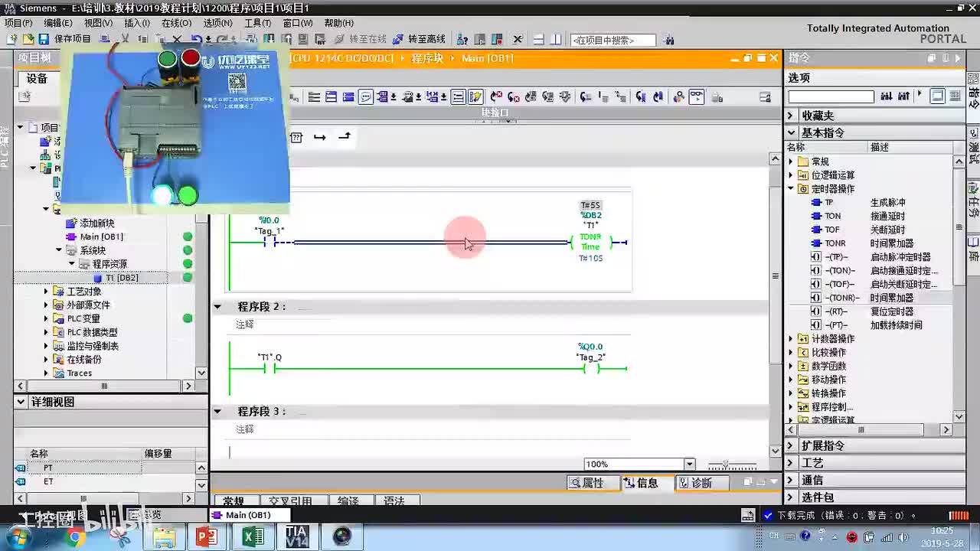Collapse the Detail View (详细视图) pane
The width and height of the screenshot is (980, 551).
(21, 402)
